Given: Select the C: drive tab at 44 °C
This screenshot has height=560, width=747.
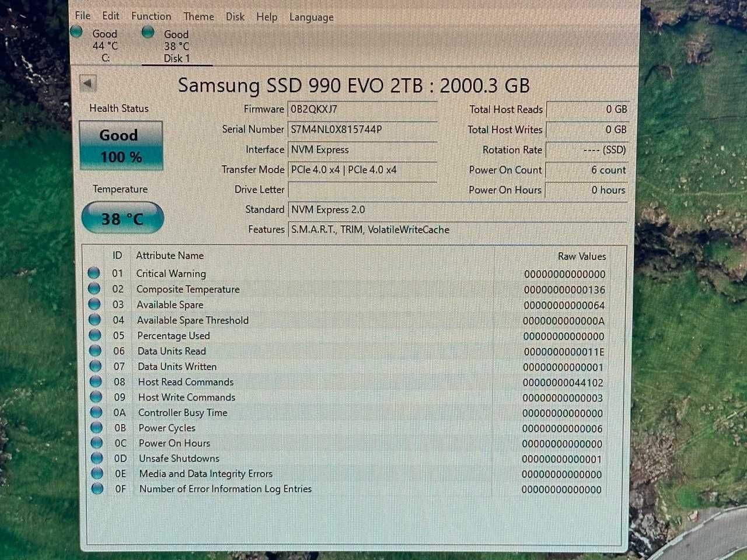Looking at the screenshot, I should [x=105, y=45].
